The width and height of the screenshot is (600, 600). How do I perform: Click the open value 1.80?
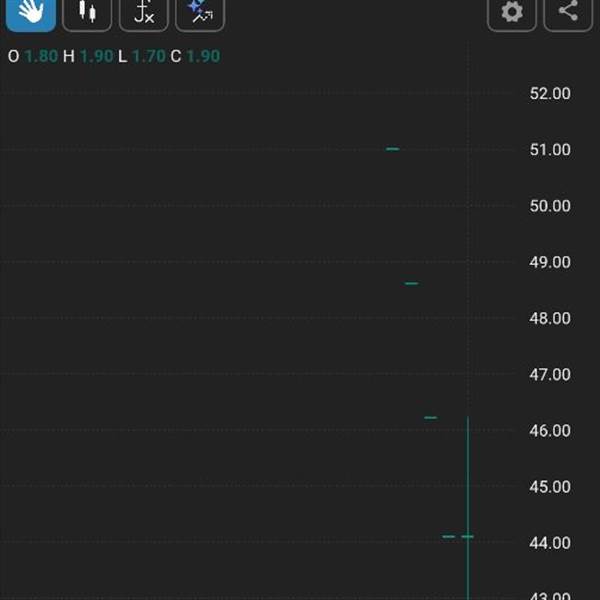[x=41, y=56]
